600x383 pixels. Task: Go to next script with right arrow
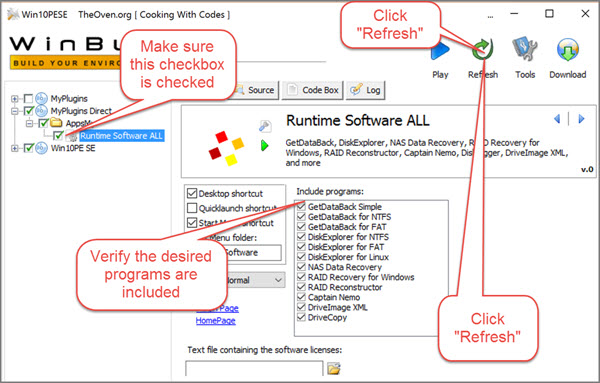coord(581,119)
